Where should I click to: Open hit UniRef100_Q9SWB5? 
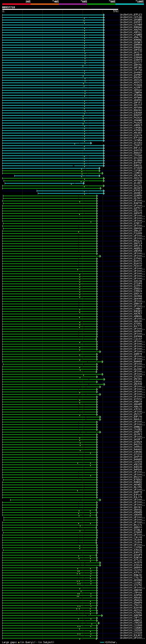coord(131,20)
